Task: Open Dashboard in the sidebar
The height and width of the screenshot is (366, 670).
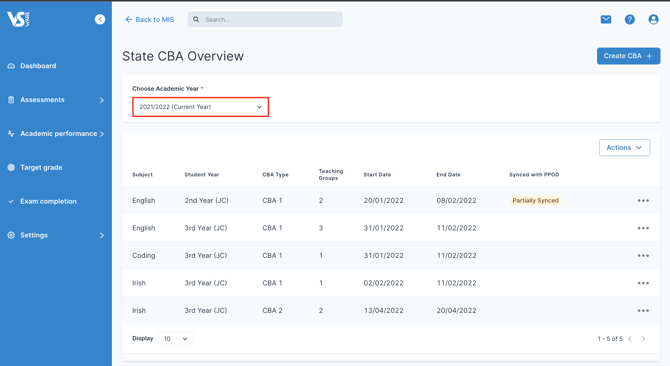Action: (38, 66)
